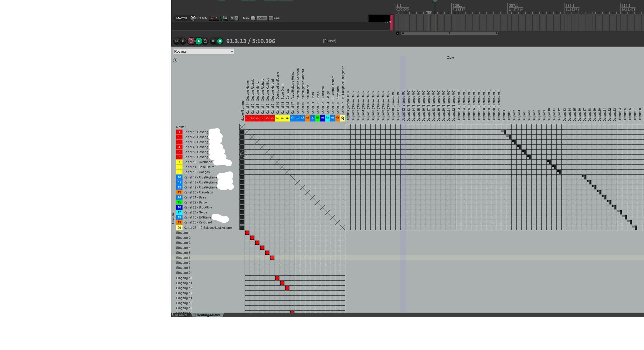
Task: Close the Routing-Matrix docker tab icon
Action: point(194,315)
